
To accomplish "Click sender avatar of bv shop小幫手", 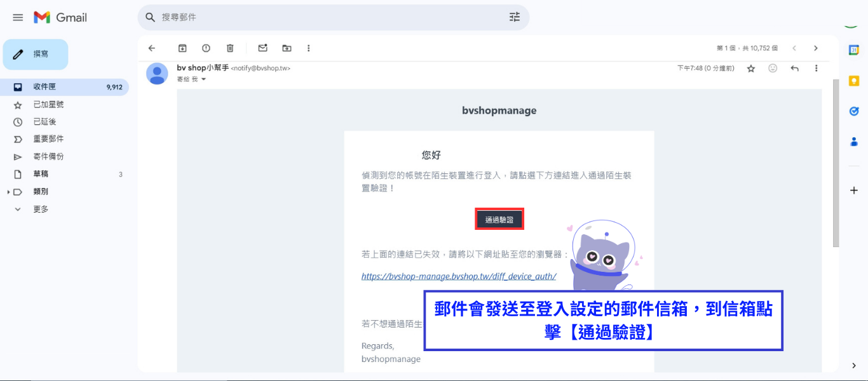I will pyautogui.click(x=157, y=74).
